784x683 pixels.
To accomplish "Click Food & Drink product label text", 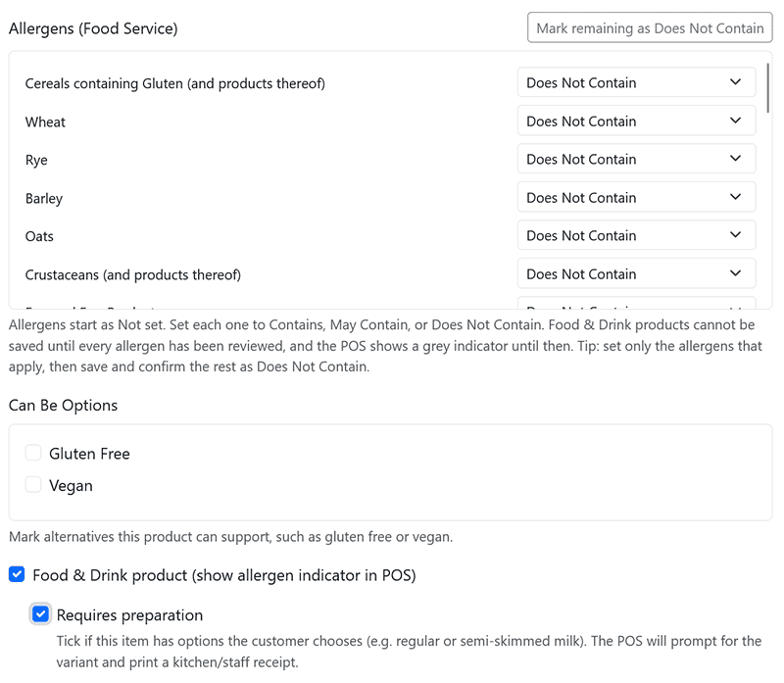I will click(x=224, y=575).
